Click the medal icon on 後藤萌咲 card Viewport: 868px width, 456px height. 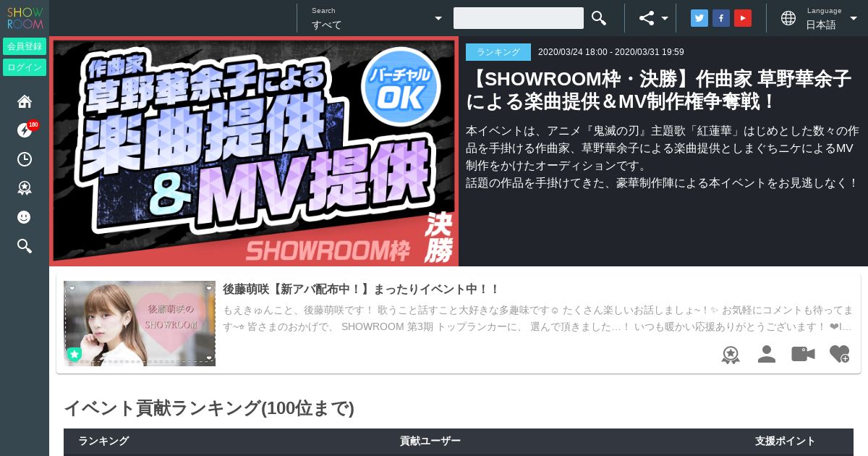click(731, 354)
